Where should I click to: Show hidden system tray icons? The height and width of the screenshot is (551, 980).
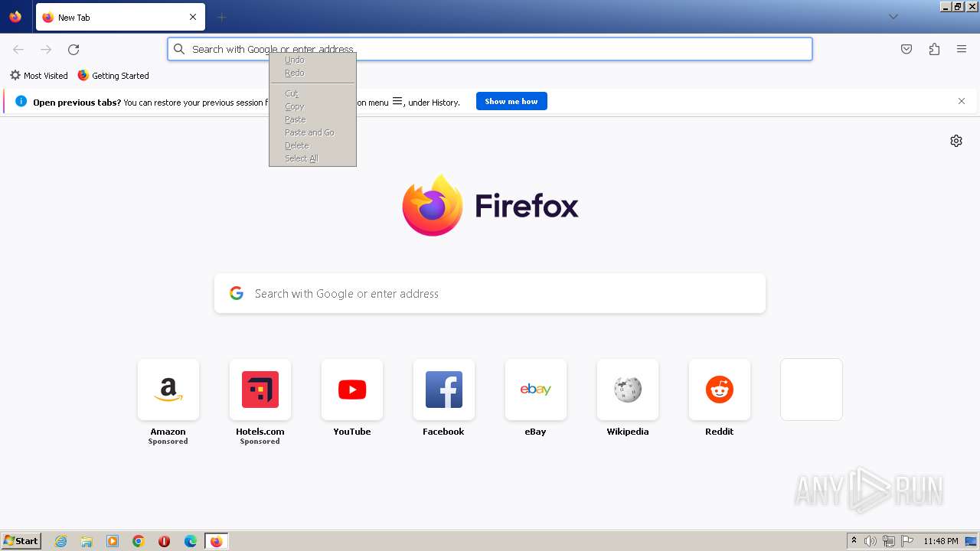pyautogui.click(x=854, y=541)
